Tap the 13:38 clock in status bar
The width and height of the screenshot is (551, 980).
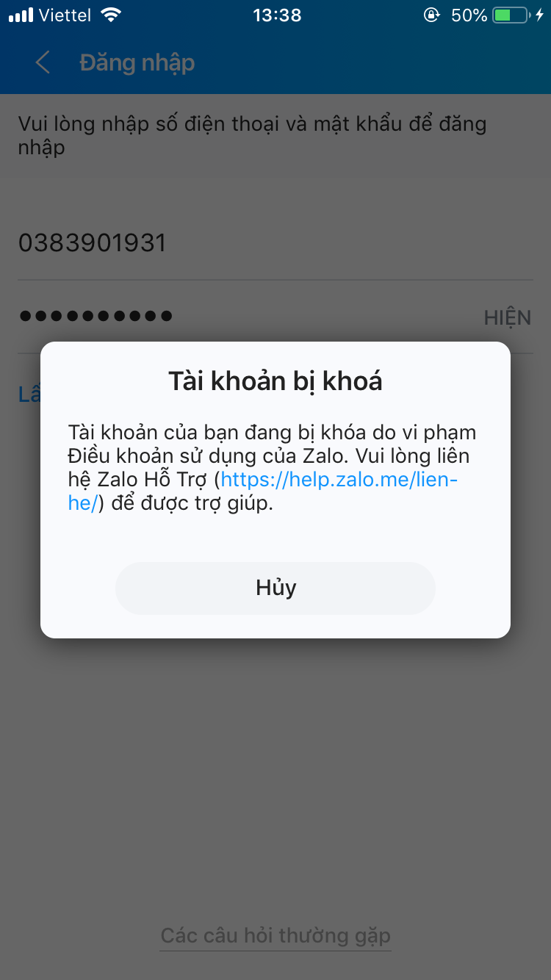click(277, 15)
